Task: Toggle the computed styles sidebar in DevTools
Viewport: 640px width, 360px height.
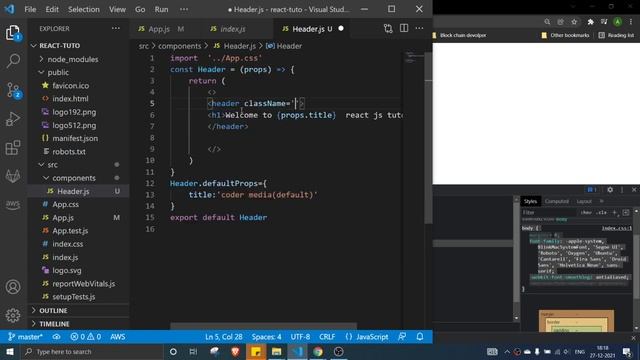Action: pyautogui.click(x=626, y=212)
